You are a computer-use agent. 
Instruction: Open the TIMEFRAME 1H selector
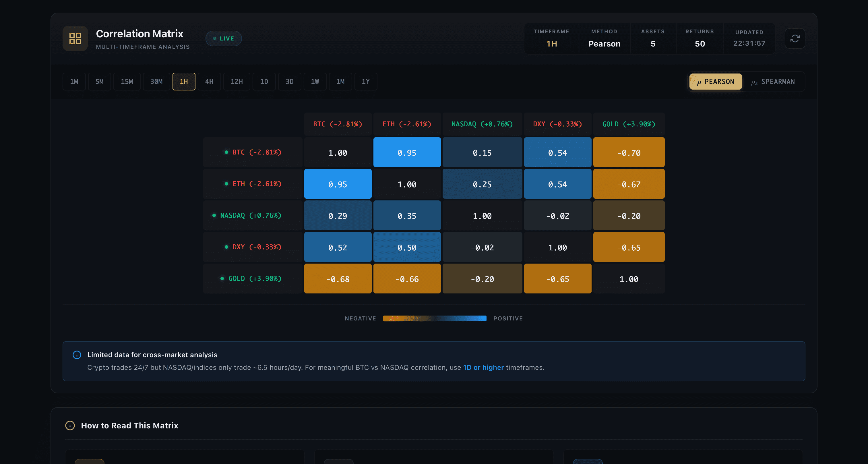pyautogui.click(x=551, y=38)
